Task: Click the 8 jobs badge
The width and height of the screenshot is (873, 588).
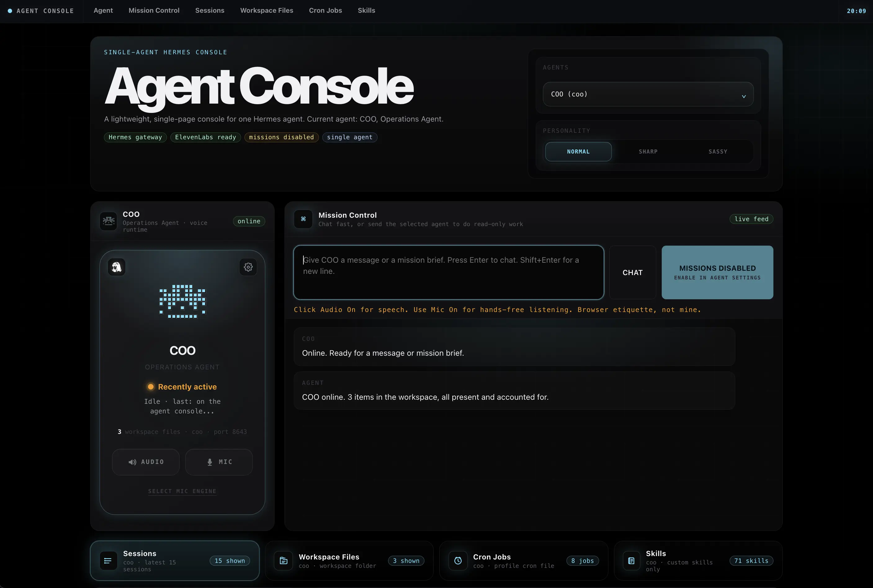Action: 583,561
